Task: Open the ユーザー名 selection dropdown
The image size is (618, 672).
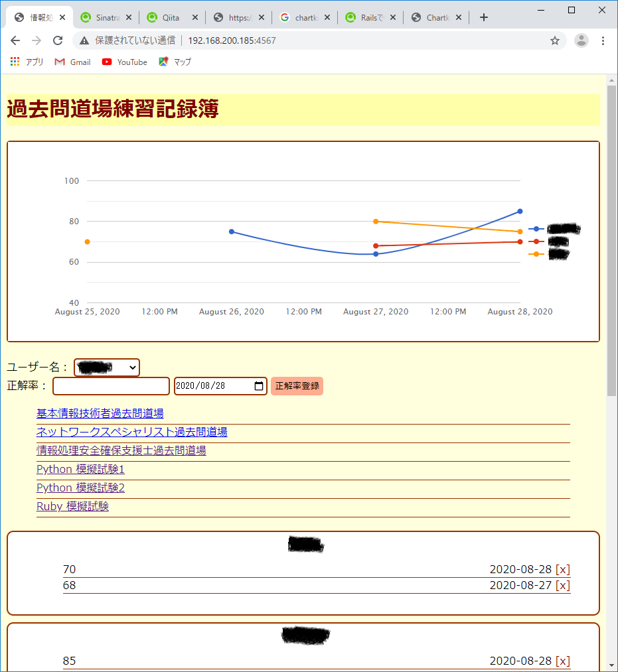Action: click(x=106, y=367)
